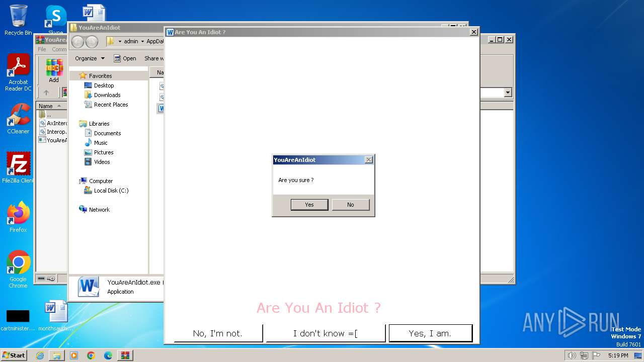Select the YouAreA... executable in WinRAR list
The width and height of the screenshot is (644, 362).
(53, 140)
